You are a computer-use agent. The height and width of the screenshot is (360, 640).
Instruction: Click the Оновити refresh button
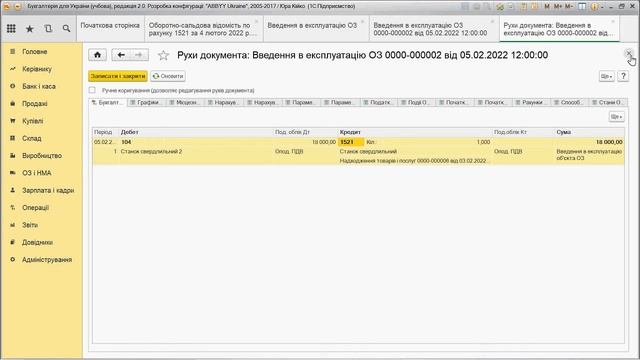coord(168,76)
